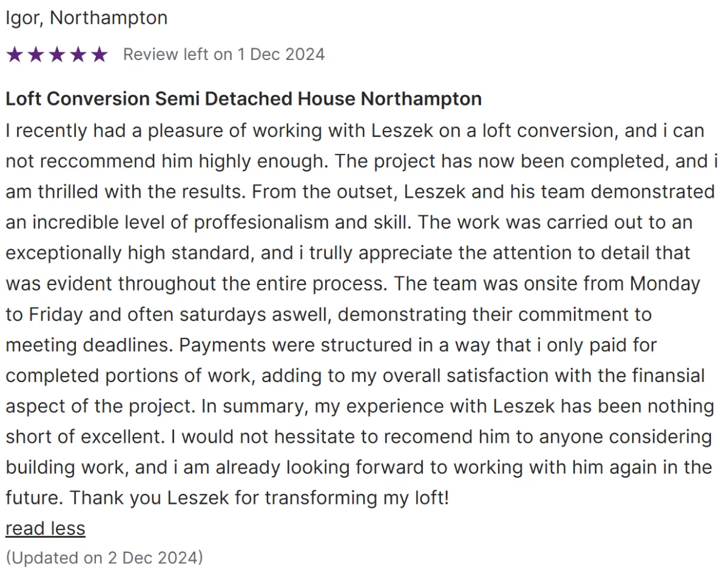Viewport: 728px width, 570px height.
Task: Click the phrase 'In summary' in the review
Action: pyautogui.click(x=255, y=406)
